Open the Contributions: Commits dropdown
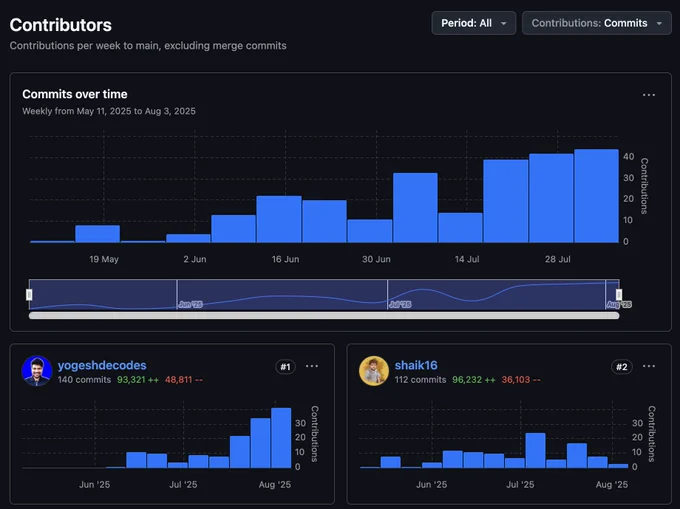 click(597, 23)
